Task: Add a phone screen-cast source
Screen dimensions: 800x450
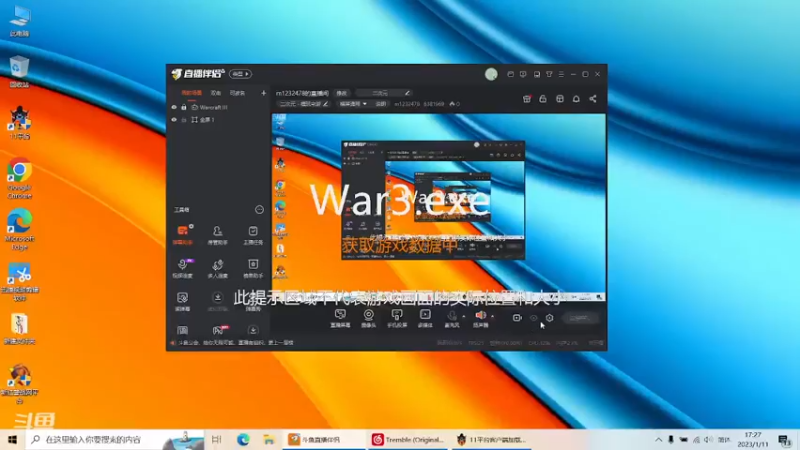Action: coord(396,318)
